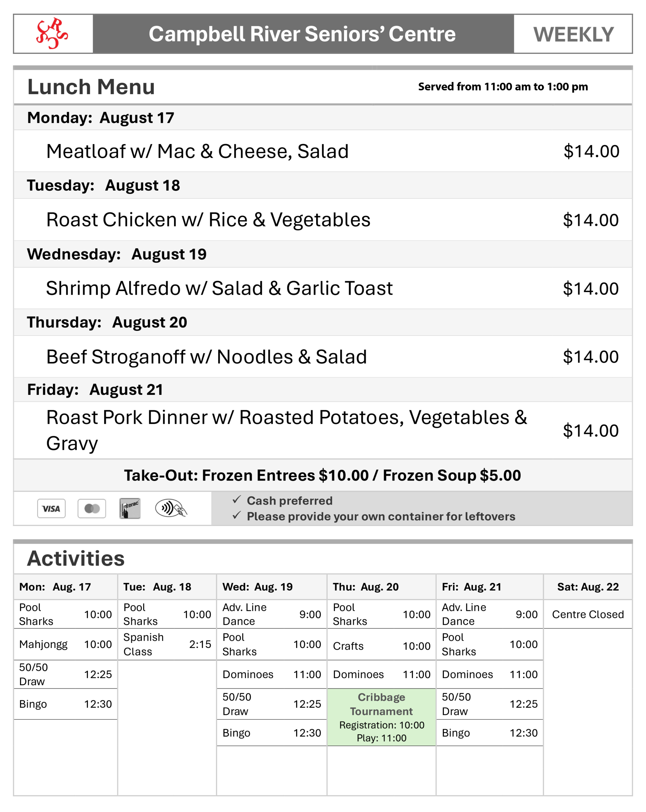Select the WEEKLY label in the header

[x=573, y=34]
